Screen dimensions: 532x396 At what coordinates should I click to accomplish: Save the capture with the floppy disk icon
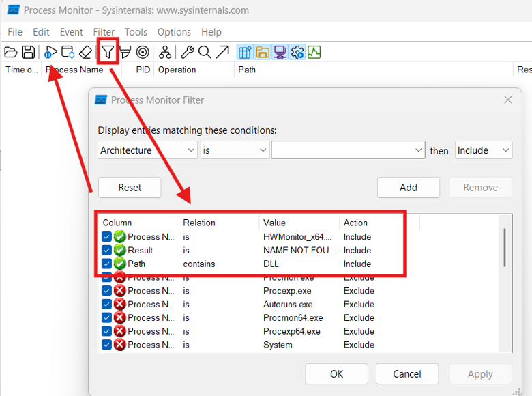click(28, 53)
